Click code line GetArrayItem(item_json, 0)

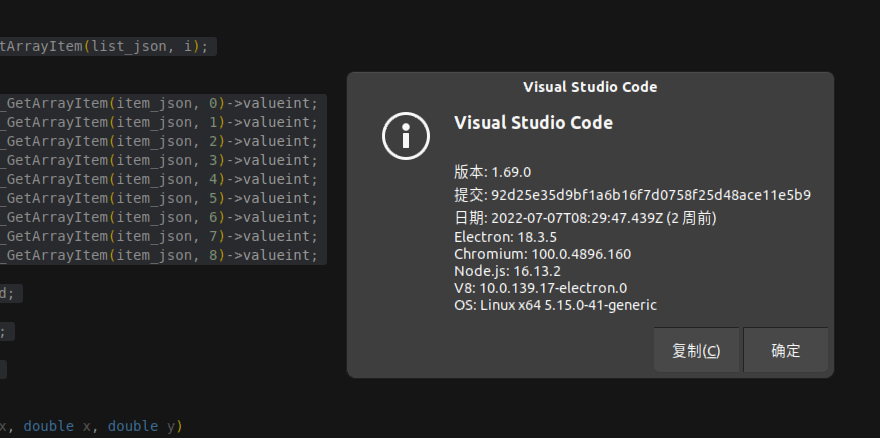pyautogui.click(x=159, y=103)
